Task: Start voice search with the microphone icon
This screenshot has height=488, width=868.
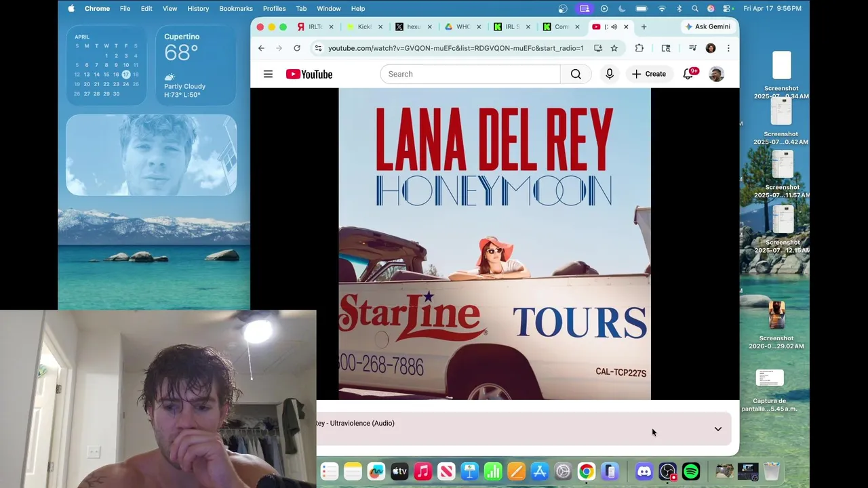Action: tap(610, 74)
